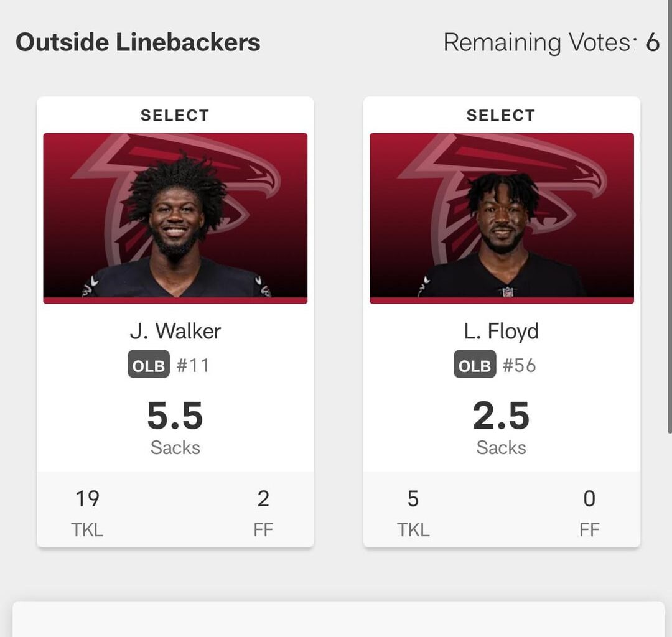The image size is (672, 637).
Task: Select the SELECT button on J. Walker's card
Action: pyautogui.click(x=175, y=114)
